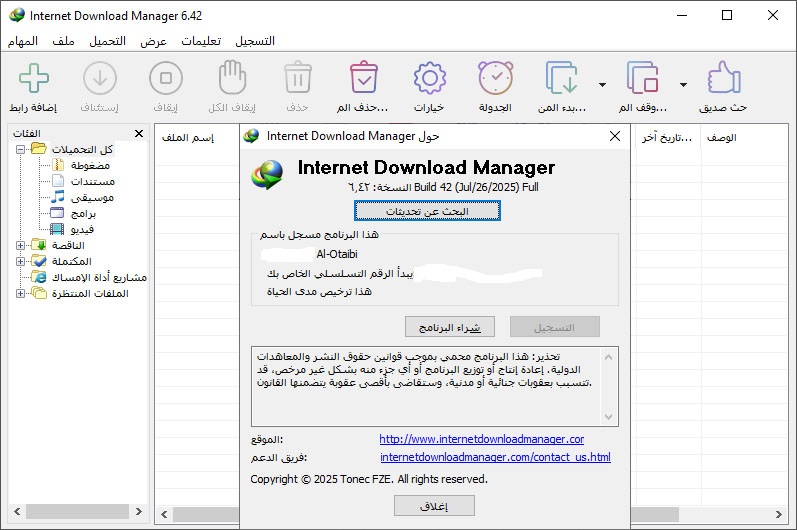Open Stop Queue dropdown arrow

pos(684,85)
